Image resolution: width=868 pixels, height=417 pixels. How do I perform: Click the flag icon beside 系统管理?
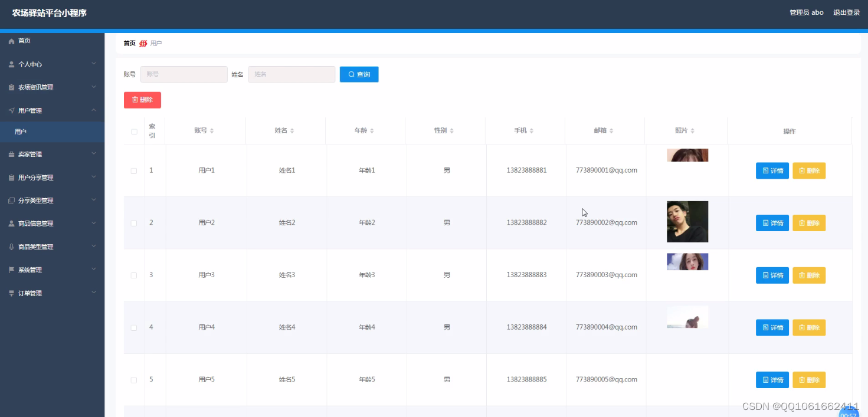click(x=11, y=270)
